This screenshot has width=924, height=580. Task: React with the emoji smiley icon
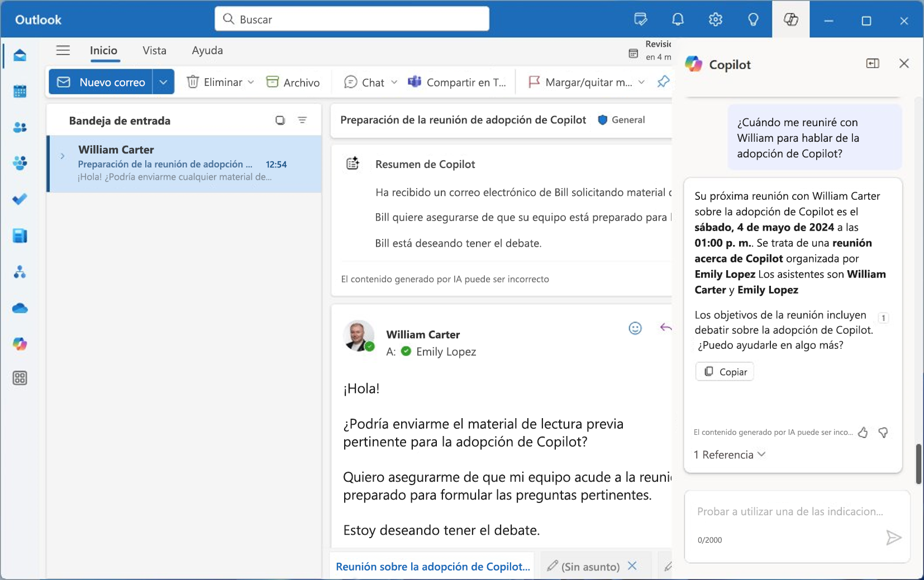(635, 328)
